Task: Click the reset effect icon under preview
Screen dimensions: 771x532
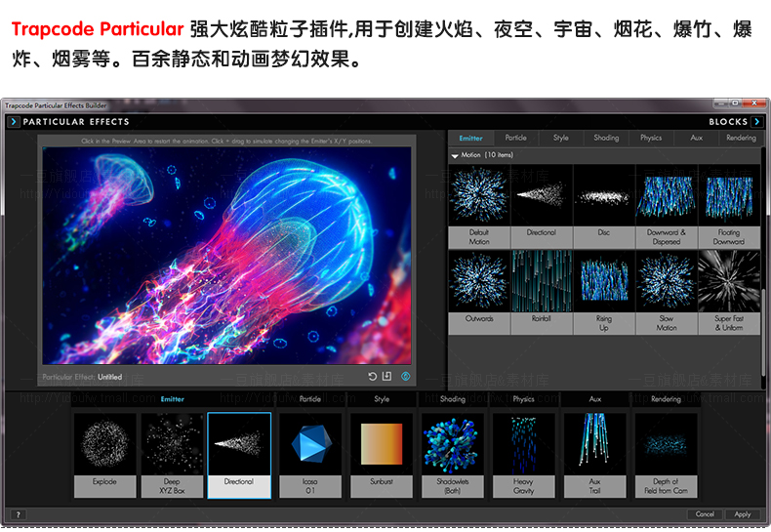Action: point(372,377)
